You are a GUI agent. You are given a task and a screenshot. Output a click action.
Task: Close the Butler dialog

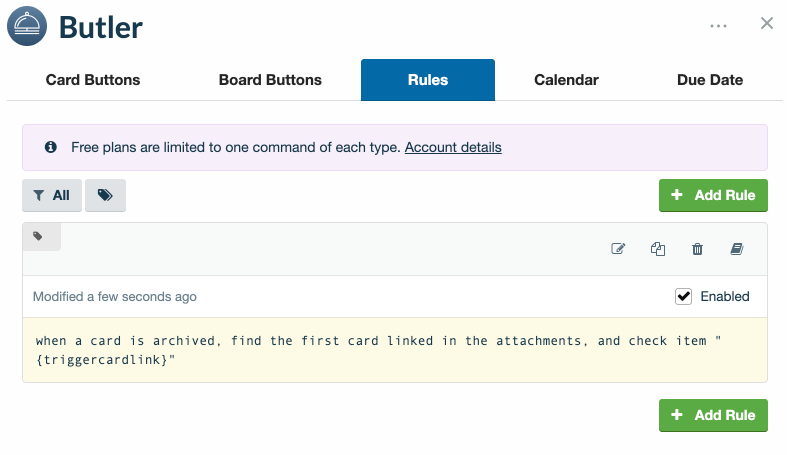tap(767, 24)
